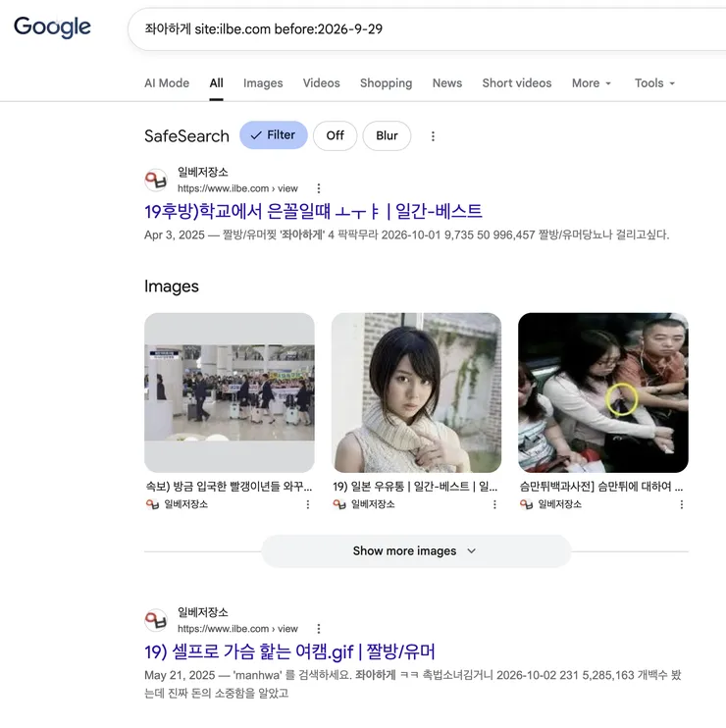Viewport: 726px width, 728px height.
Task: Open the airport crowd image thumbnail
Action: [230, 392]
